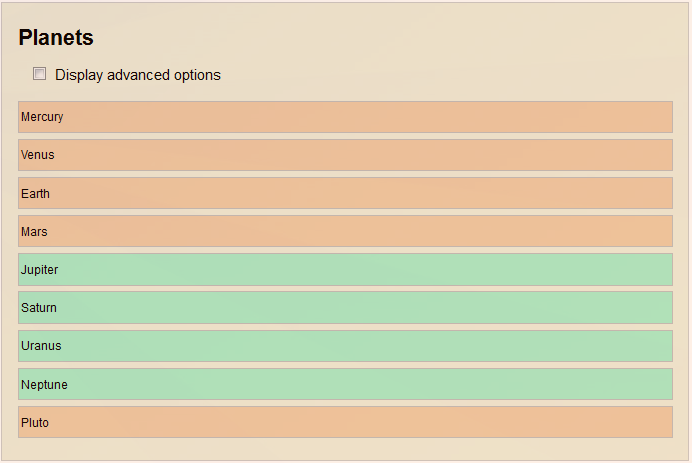Click the Display advanced options label text

(x=138, y=75)
